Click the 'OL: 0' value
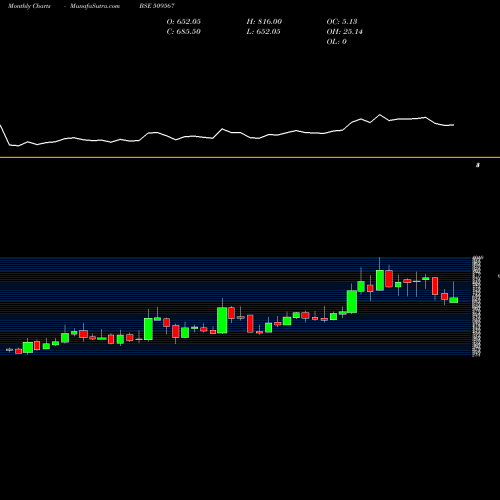This screenshot has height=500, width=500. 337,42
